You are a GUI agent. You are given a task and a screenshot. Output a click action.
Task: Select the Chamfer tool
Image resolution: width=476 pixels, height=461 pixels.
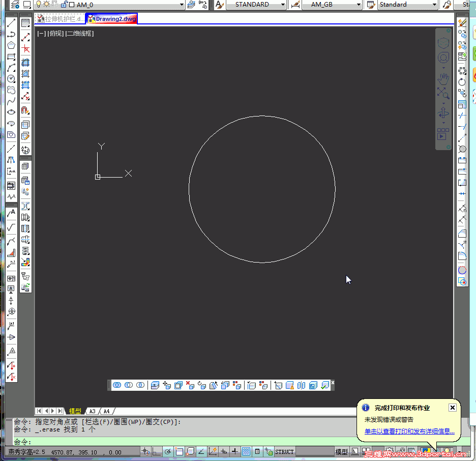coord(462,233)
